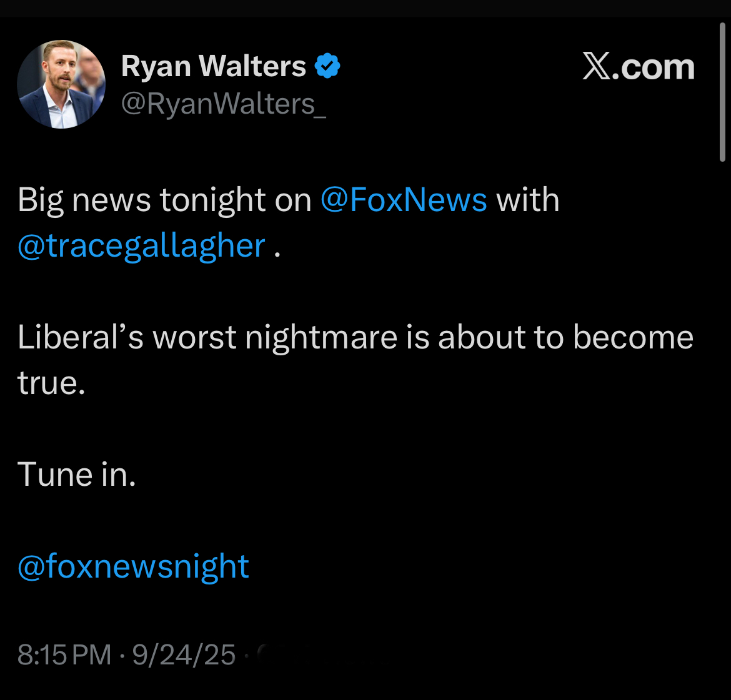
Task: Click the "Liberal's worst nightmare" sentence
Action: 207,338
